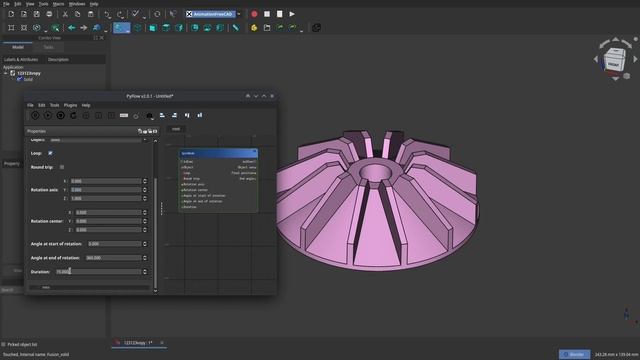Open the Plugins menu in PyFlow

click(x=70, y=105)
